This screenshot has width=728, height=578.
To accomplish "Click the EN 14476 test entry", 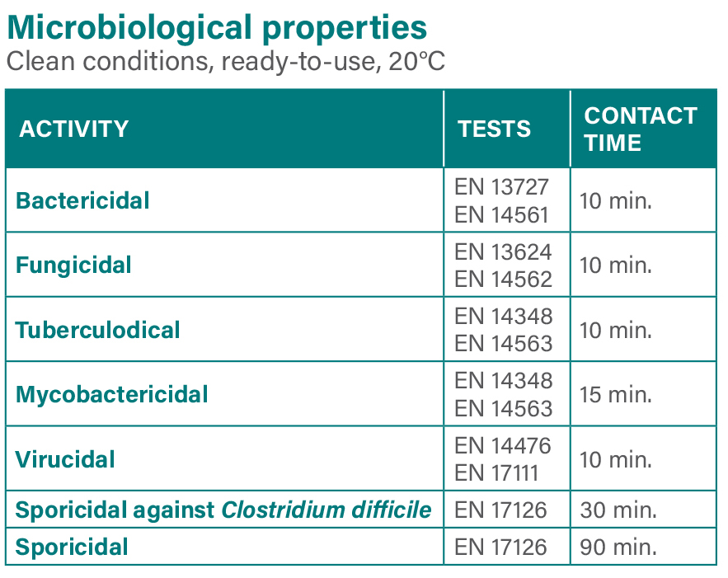I will point(502,446).
